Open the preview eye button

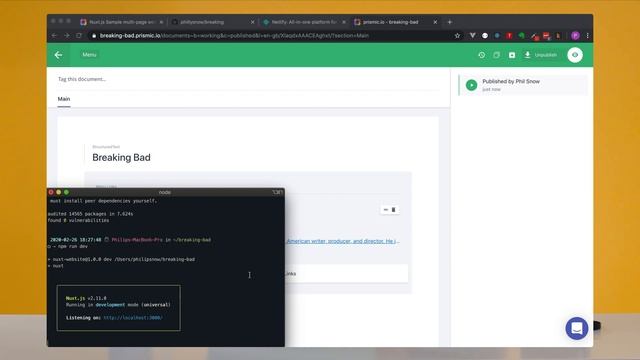click(x=575, y=55)
